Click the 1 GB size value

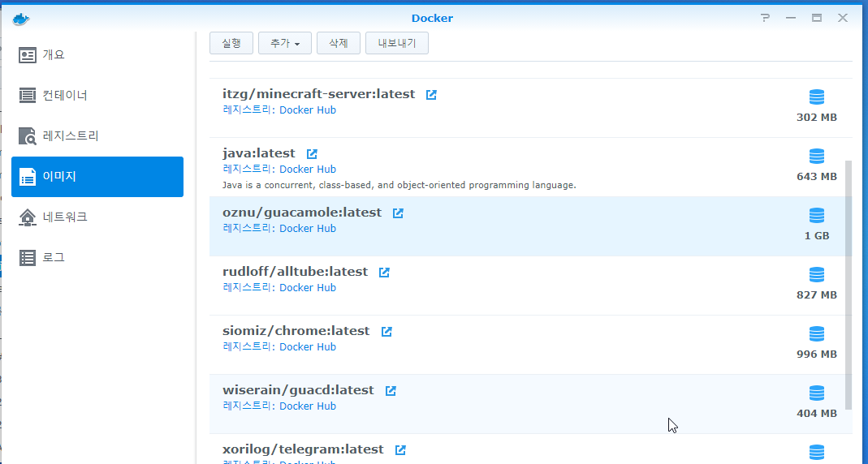(x=817, y=235)
